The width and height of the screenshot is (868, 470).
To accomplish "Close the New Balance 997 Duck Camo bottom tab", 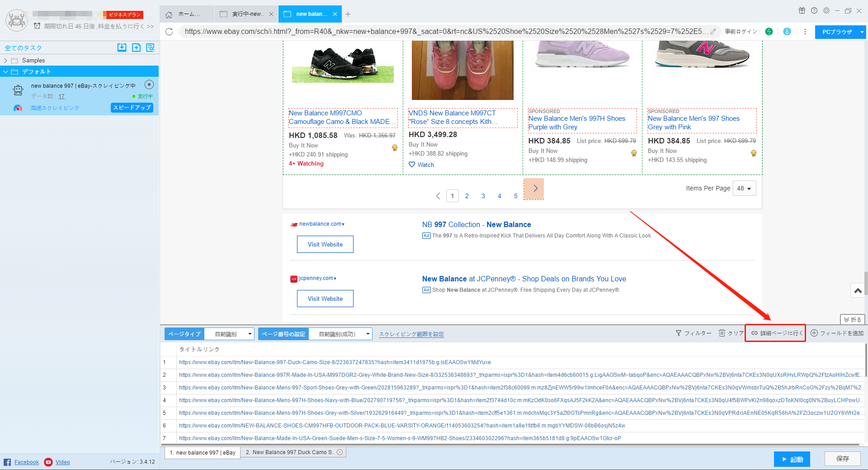I will (340, 452).
